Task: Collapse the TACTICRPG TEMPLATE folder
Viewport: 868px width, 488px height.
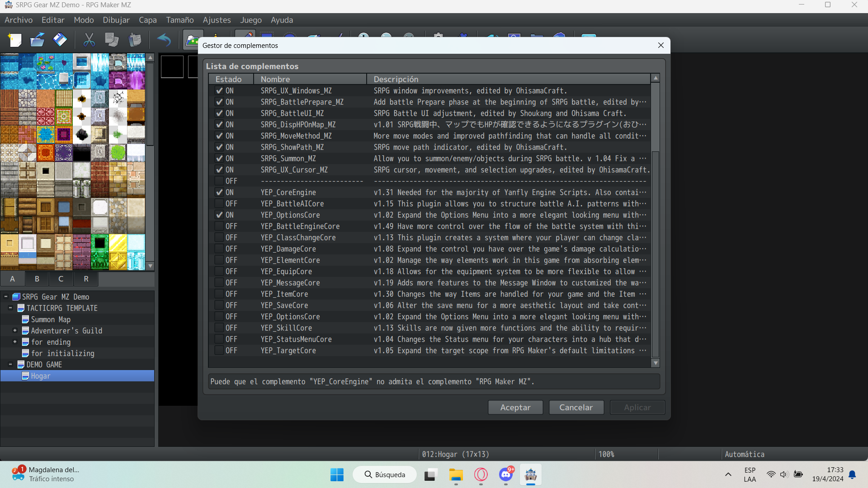Action: 10,308
